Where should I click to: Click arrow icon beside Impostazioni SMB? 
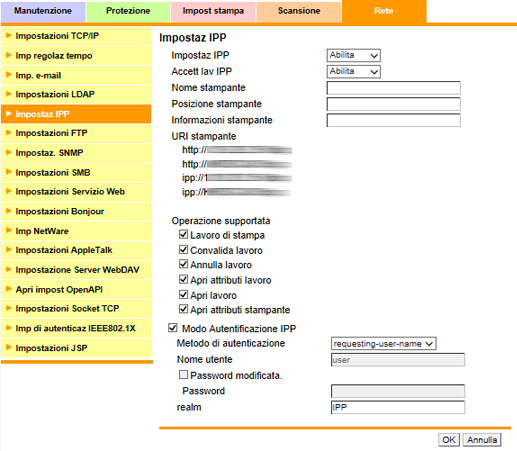click(x=9, y=172)
